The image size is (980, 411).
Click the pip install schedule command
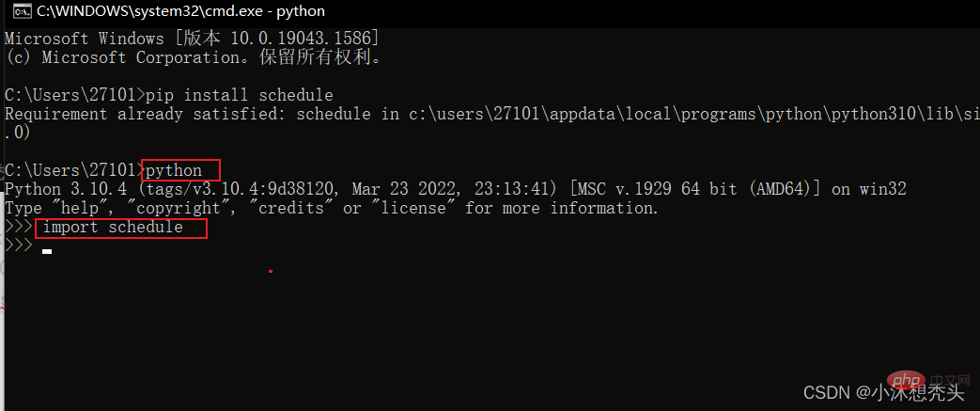[240, 95]
